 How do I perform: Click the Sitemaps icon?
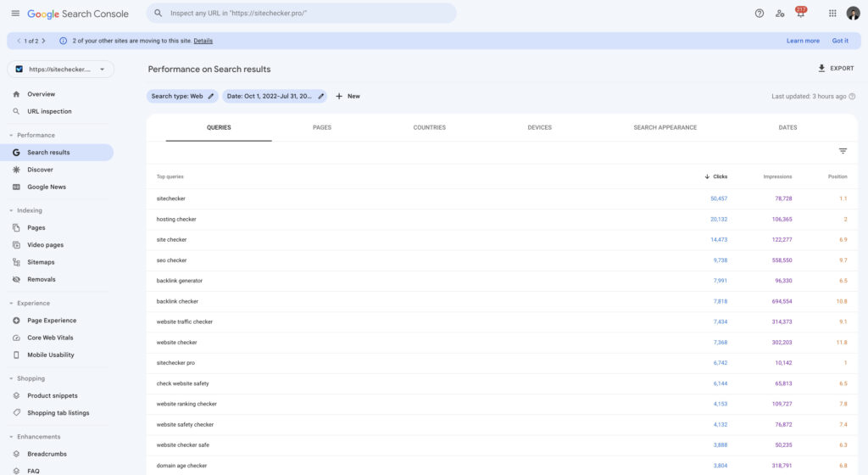coord(16,262)
